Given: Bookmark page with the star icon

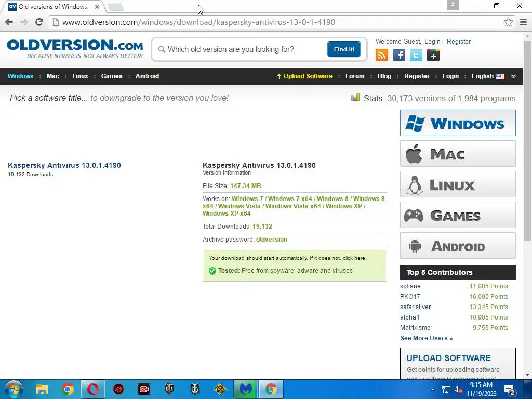Looking at the screenshot, I should pyautogui.click(x=508, y=22).
